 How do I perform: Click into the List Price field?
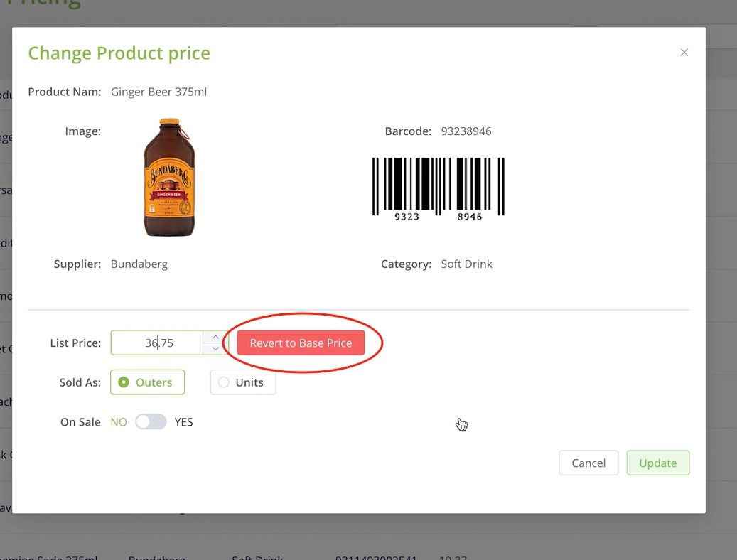point(158,343)
